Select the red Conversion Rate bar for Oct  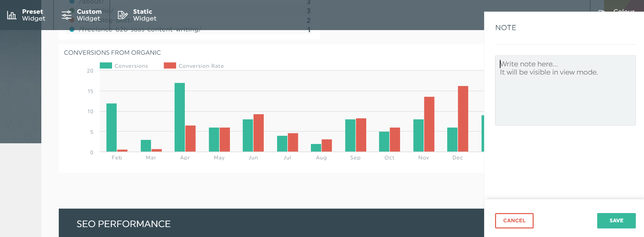(x=395, y=140)
